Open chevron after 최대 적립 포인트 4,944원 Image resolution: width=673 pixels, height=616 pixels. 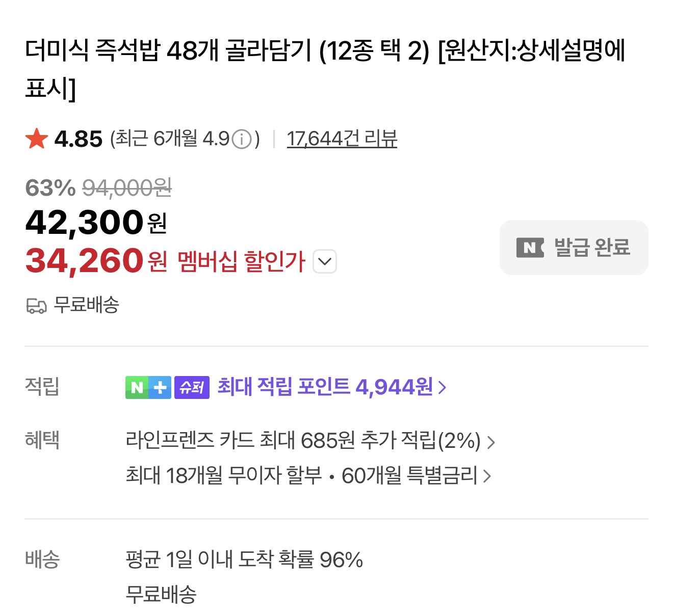tap(442, 387)
